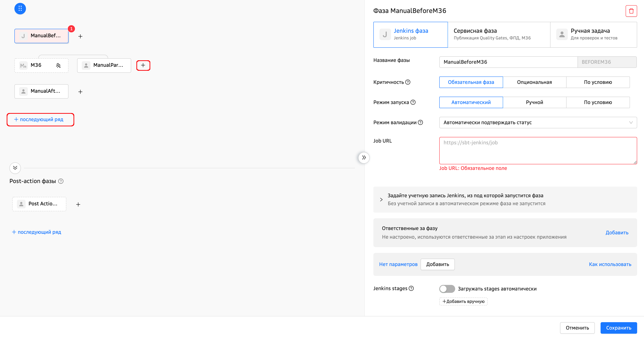Viewport: 644px width, 338px height.
Task: Click the blue grid menu icon
Action: click(x=20, y=9)
